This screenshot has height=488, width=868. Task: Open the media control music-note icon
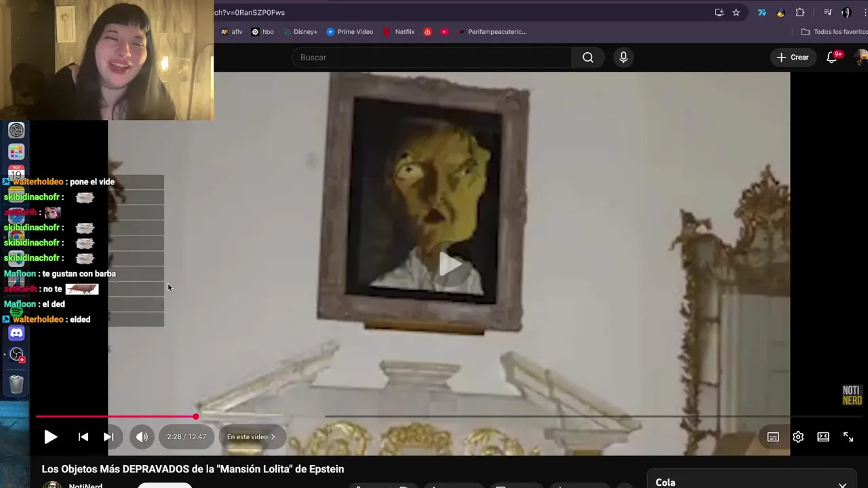pos(828,12)
